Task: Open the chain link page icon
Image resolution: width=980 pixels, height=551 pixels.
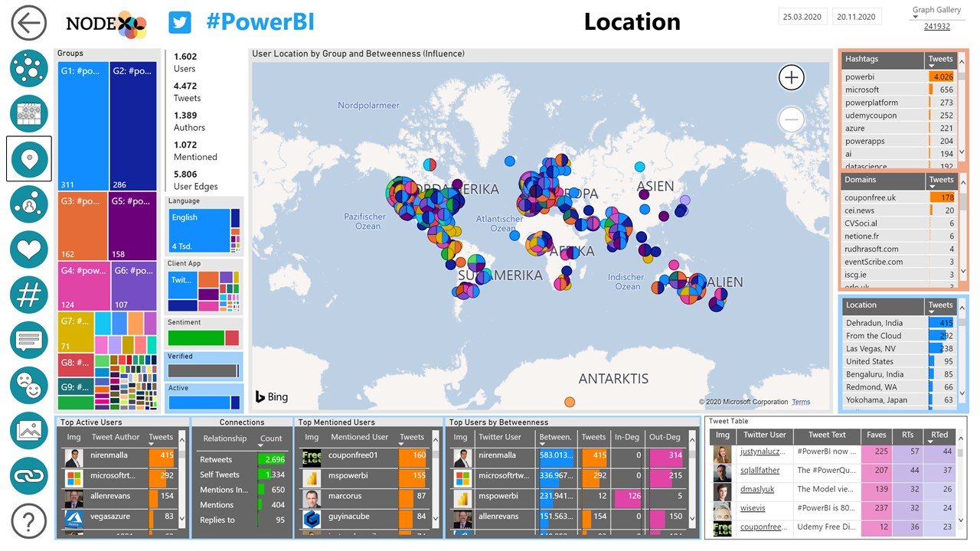Action: [x=29, y=475]
